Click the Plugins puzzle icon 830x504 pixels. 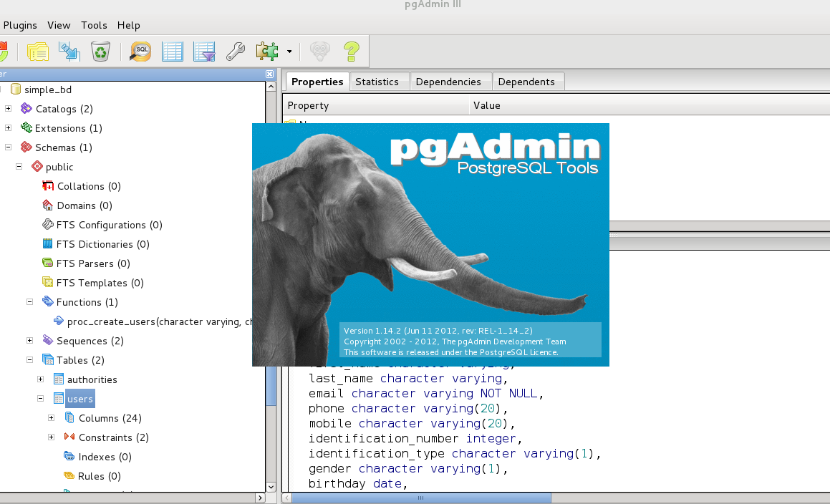coord(266,51)
